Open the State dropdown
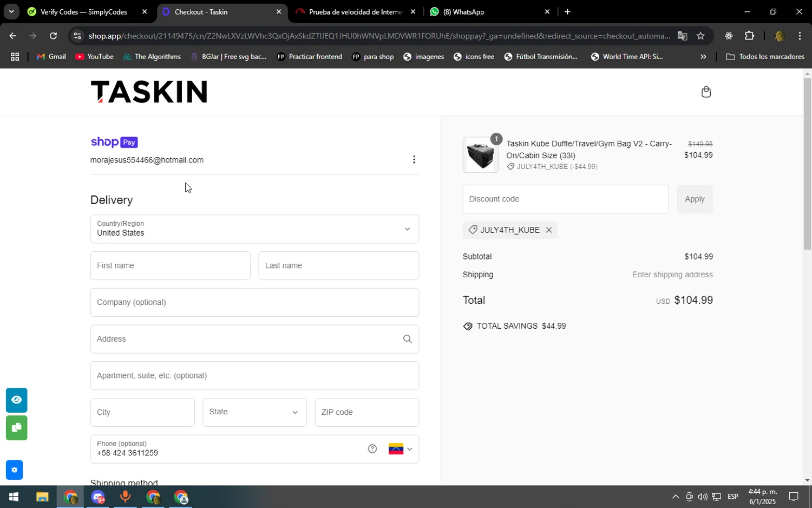812x508 pixels. (x=254, y=412)
